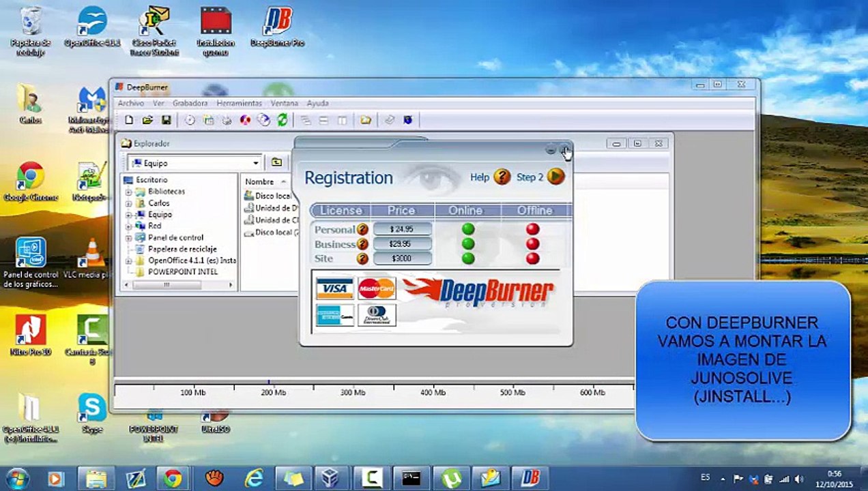
Task: Click the uTorrent taskbar icon
Action: tap(451, 479)
